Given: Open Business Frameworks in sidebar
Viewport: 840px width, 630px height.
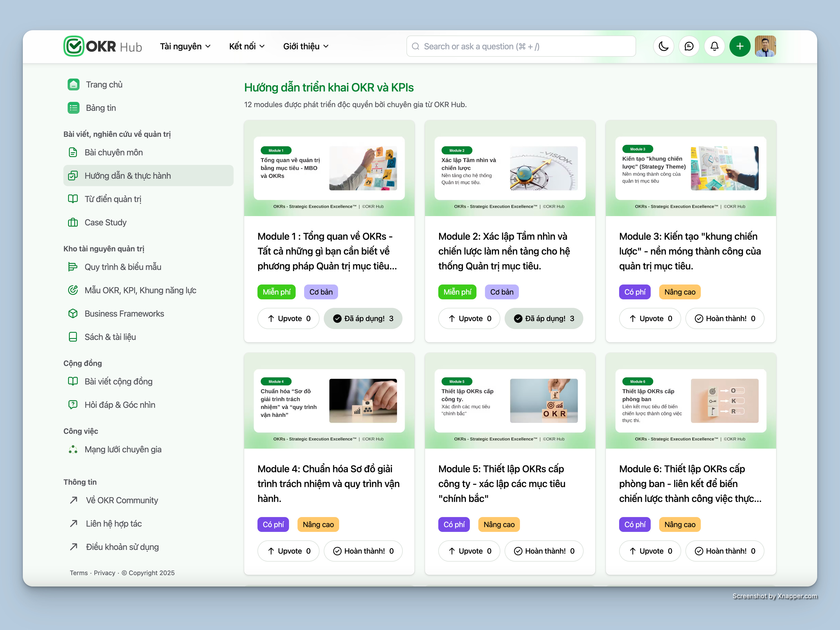Looking at the screenshot, I should (124, 314).
